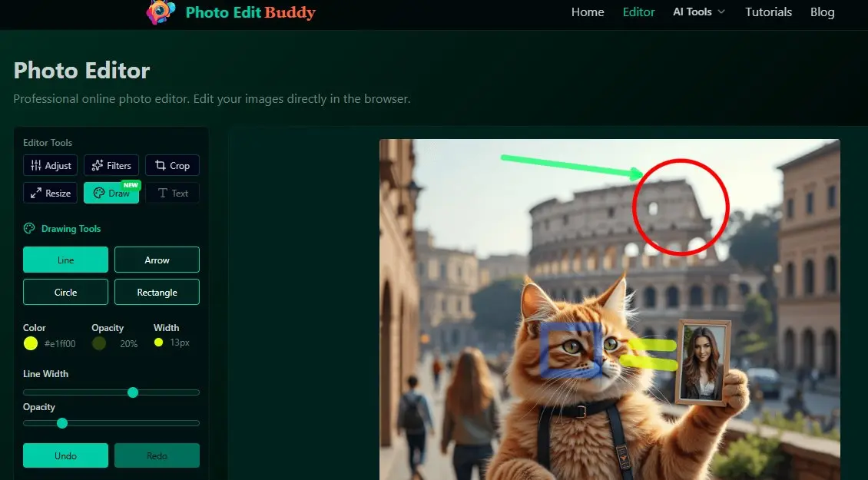Select the Adjust tool

[x=50, y=165]
